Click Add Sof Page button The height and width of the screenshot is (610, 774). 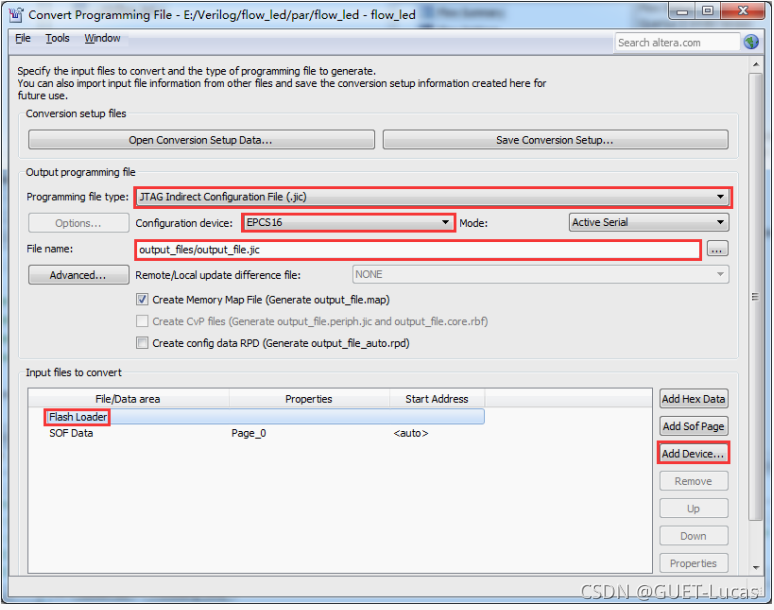(x=694, y=426)
